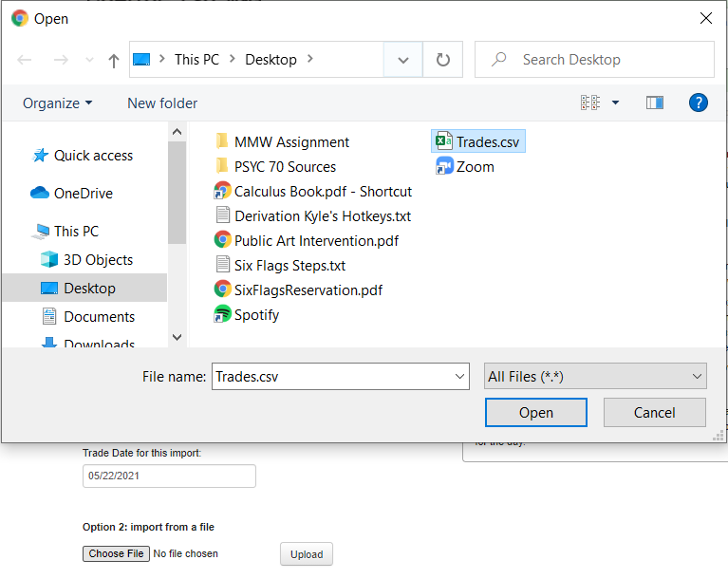Screen dimensions: 728x579
Task: Click the Open button
Action: (x=535, y=412)
